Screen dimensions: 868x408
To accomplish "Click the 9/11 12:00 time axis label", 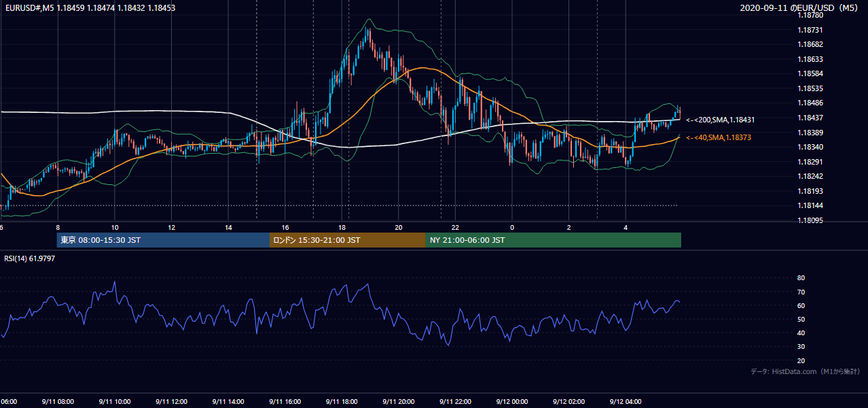I will pos(171,402).
